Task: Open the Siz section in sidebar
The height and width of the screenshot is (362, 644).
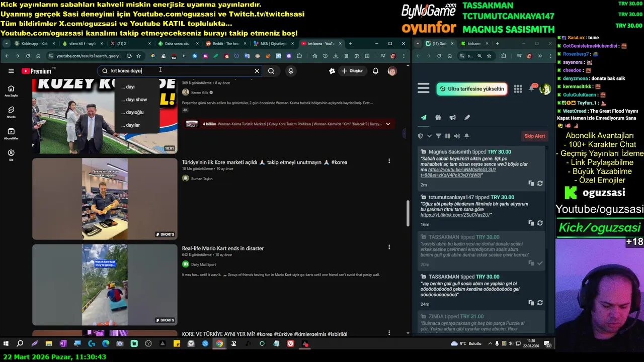Action: point(11,155)
